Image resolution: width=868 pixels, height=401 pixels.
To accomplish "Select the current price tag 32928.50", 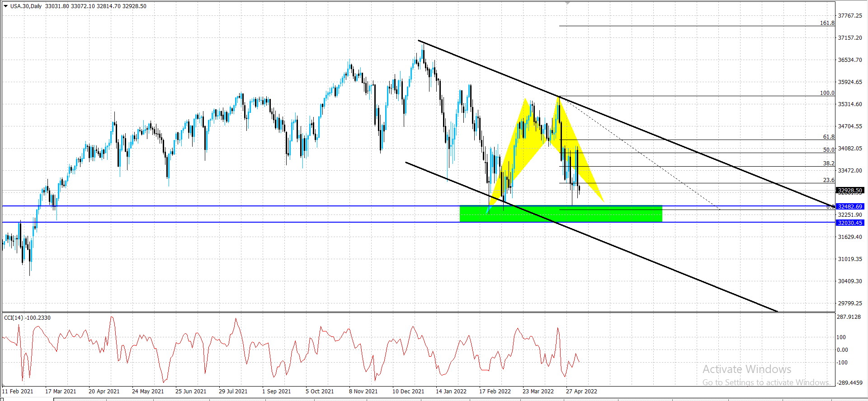I will pyautogui.click(x=850, y=191).
